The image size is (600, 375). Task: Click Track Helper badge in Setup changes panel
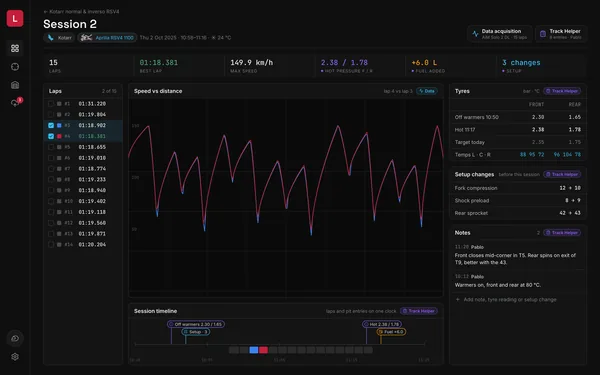pyautogui.click(x=562, y=174)
